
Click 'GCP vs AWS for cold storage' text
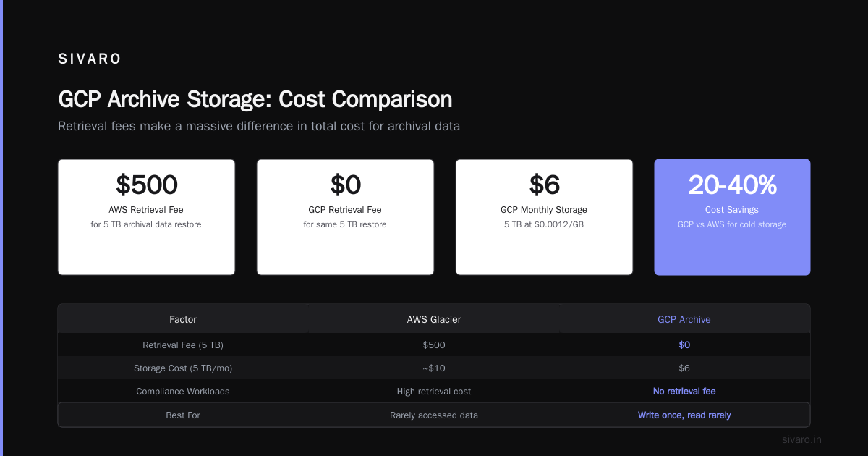coord(732,224)
